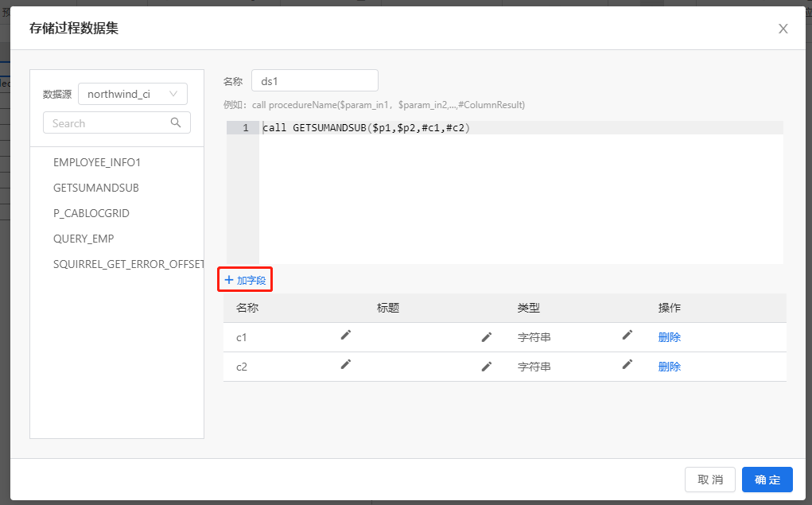Edit the title of field c2
This screenshot has width=812, height=505.
486,367
